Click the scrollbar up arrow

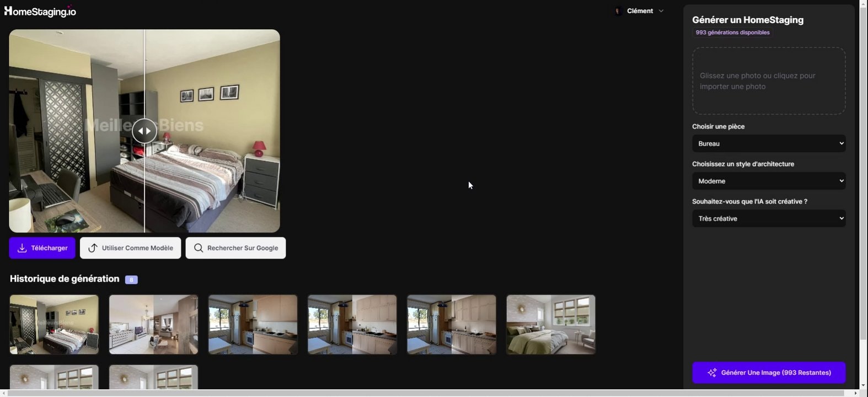pyautogui.click(x=864, y=4)
